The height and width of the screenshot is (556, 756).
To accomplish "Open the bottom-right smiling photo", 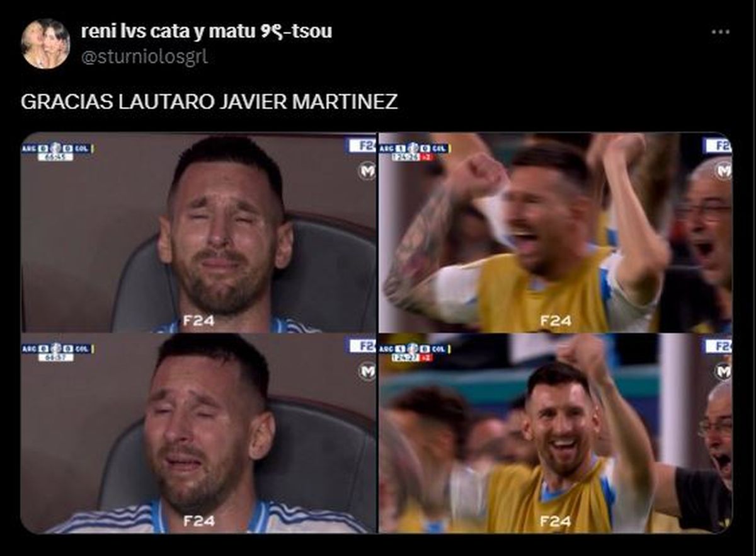I will click(x=556, y=434).
